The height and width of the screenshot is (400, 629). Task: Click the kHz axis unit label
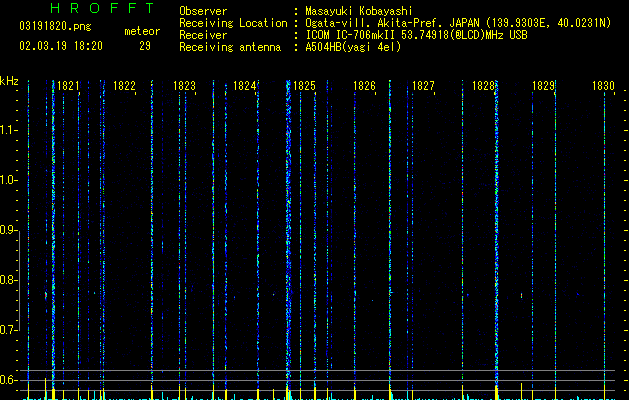[x=9, y=81]
